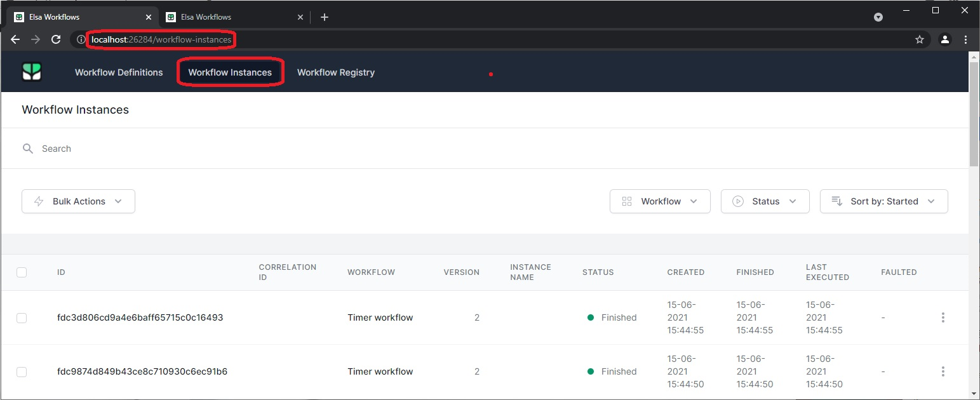Image resolution: width=980 pixels, height=400 pixels.
Task: Open the browser profile avatar icon
Action: point(944,39)
